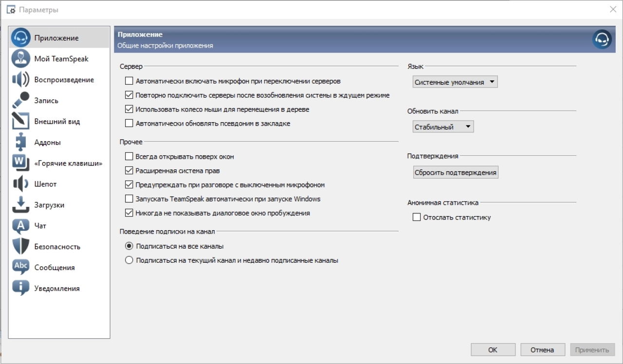This screenshot has width=623, height=364.
Task: Switch to Запись settings label
Action: coord(46,101)
